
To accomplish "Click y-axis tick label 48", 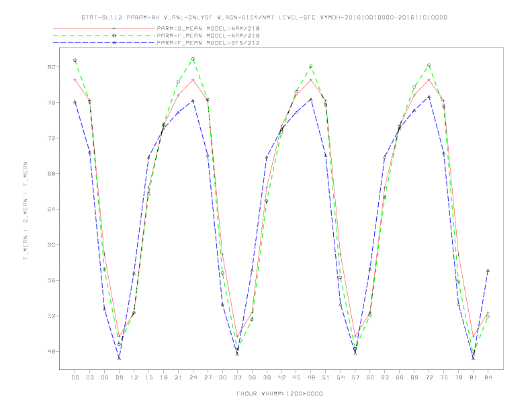I will click(x=51, y=352).
